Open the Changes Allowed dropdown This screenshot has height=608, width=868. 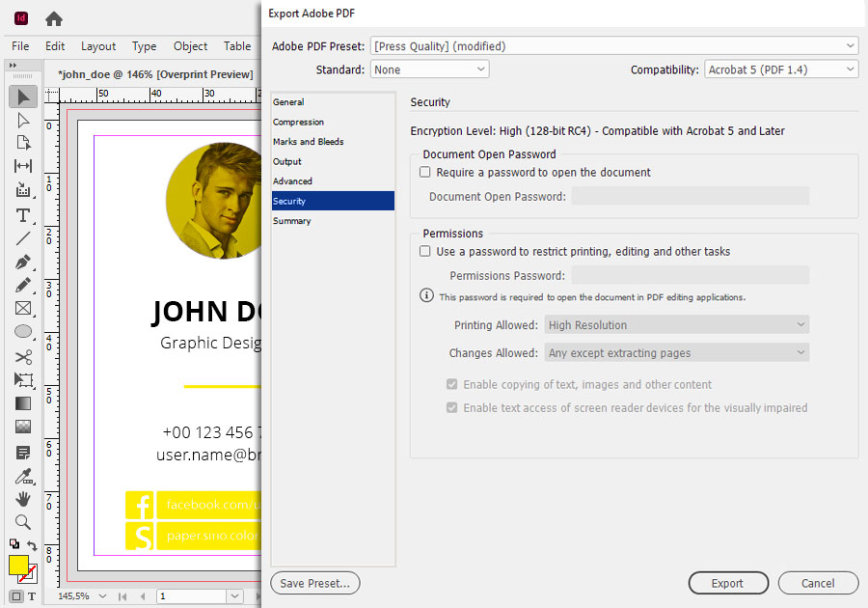coord(676,352)
